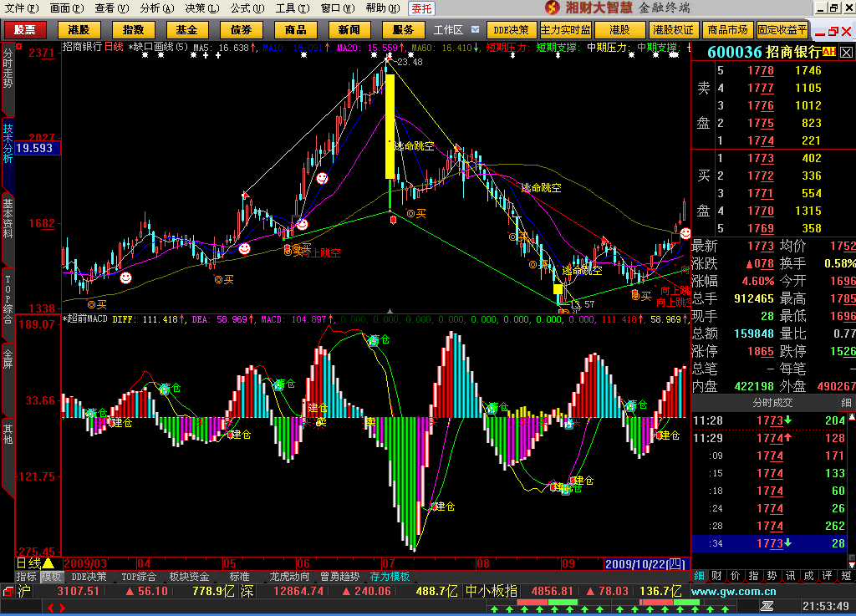Select the DDE决策 bottom tab

(89, 577)
